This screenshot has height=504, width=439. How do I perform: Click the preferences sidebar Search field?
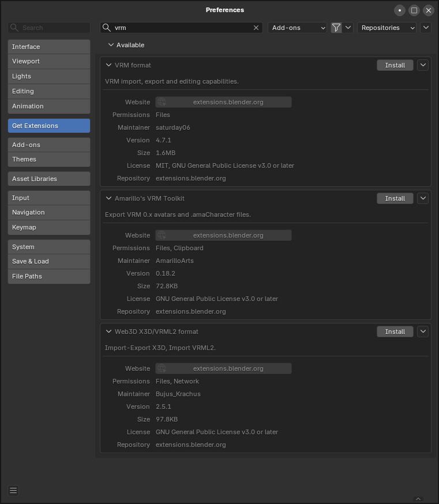tap(49, 28)
